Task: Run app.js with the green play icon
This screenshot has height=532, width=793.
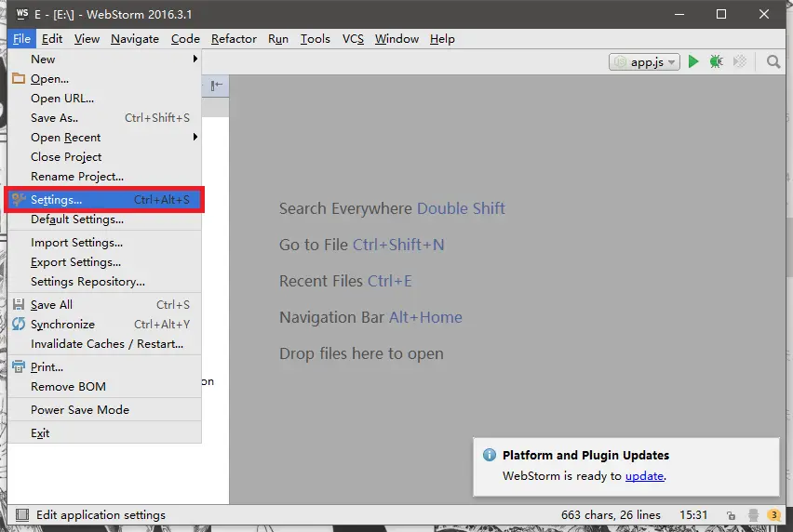Action: (x=693, y=61)
